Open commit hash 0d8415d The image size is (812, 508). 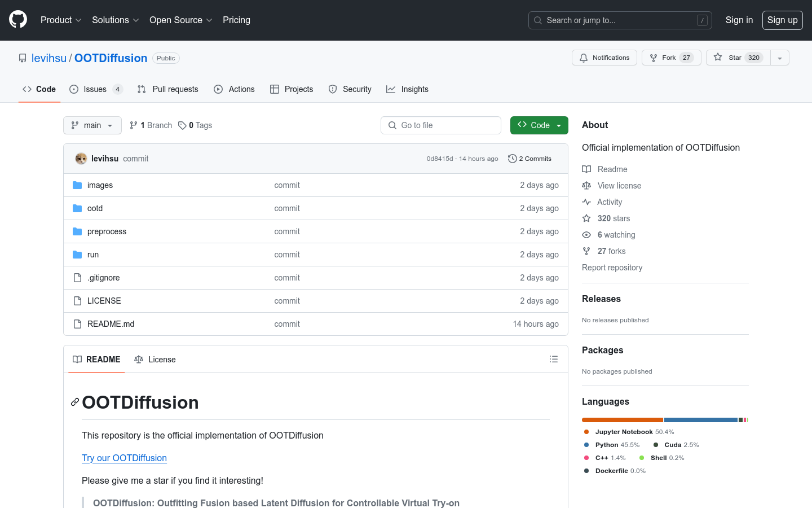(x=439, y=159)
